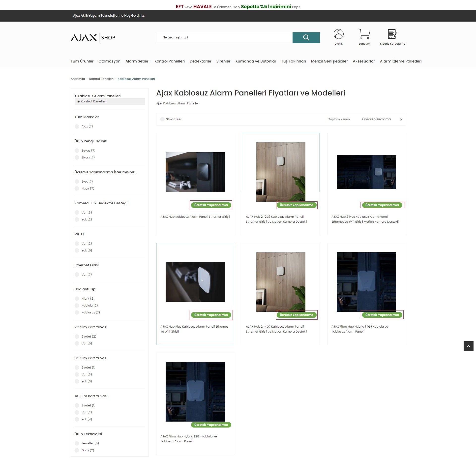
Task: Click the Ücretsiz Yapılandırma badge on Hub Plus
Action: point(211,315)
